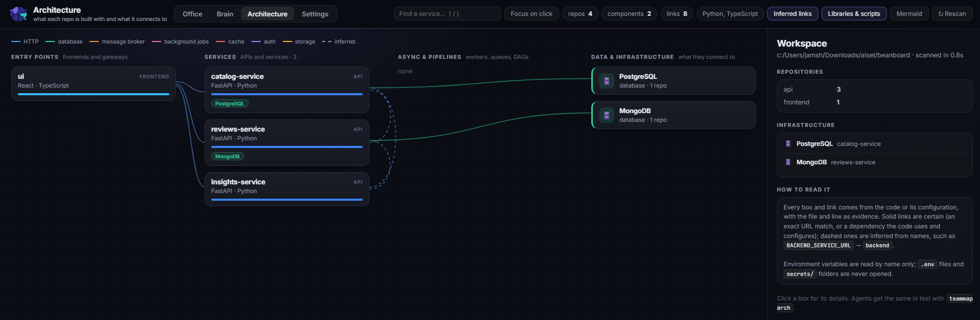Open the catalog-service card
The image size is (980, 320).
[x=286, y=90]
